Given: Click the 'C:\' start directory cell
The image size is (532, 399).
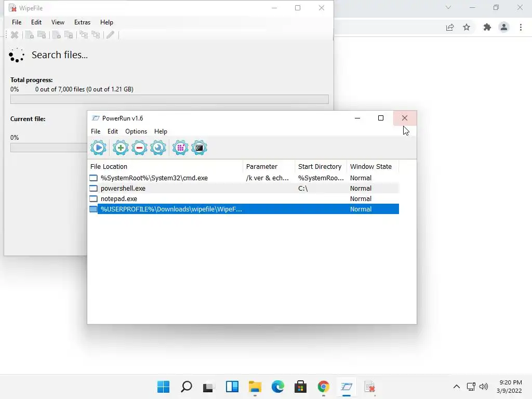Looking at the screenshot, I should [x=303, y=188].
